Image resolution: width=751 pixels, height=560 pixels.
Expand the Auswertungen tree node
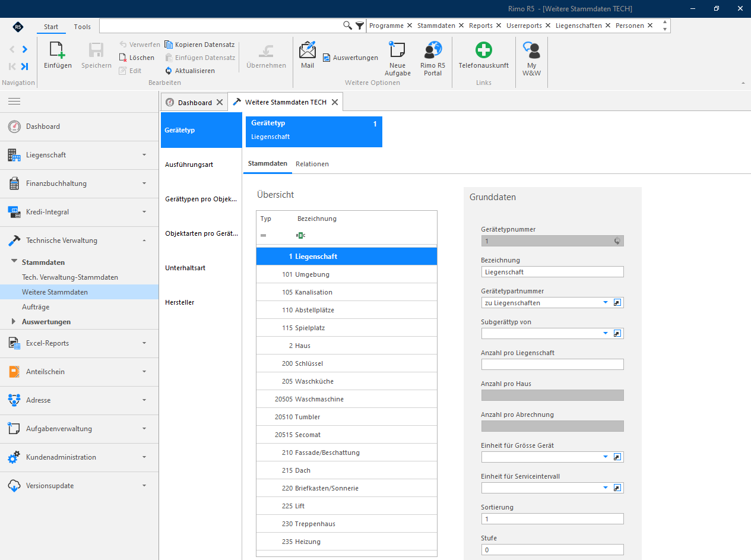pos(14,322)
